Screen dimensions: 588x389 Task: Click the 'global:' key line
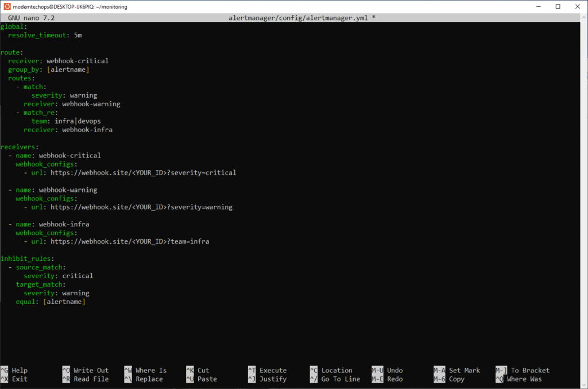click(14, 26)
